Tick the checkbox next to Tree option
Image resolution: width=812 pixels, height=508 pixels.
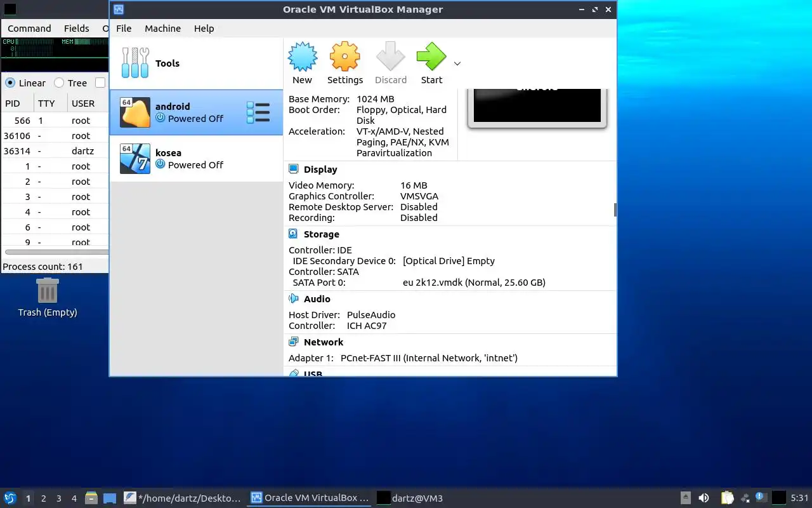click(x=100, y=83)
